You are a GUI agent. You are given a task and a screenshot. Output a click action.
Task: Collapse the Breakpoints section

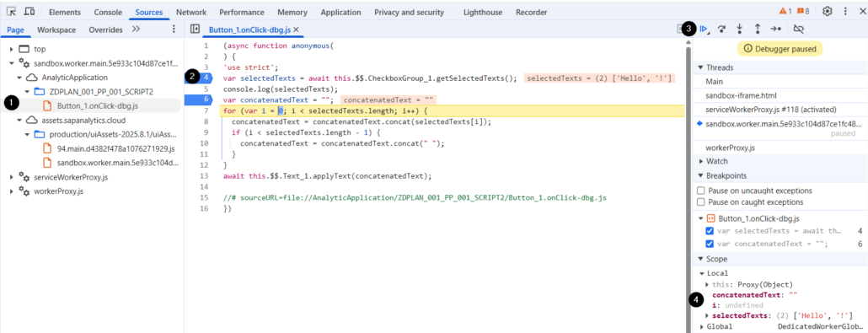click(701, 175)
